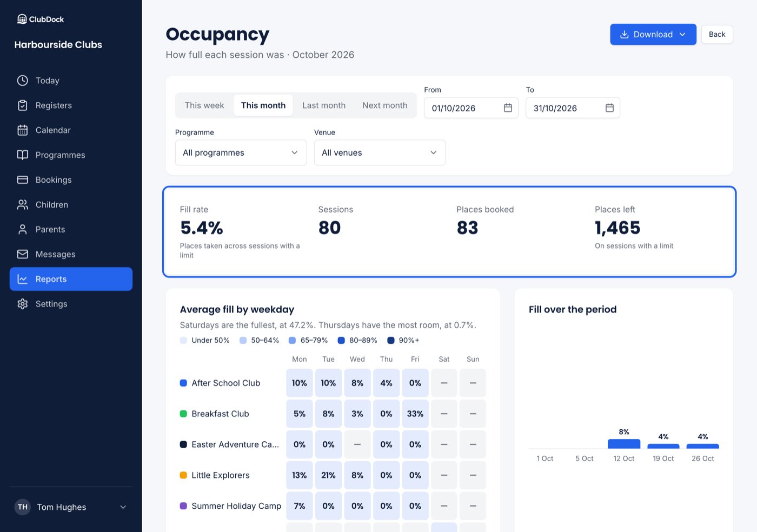Open the Today sidebar link
This screenshot has width=757, height=532.
pyautogui.click(x=71, y=81)
